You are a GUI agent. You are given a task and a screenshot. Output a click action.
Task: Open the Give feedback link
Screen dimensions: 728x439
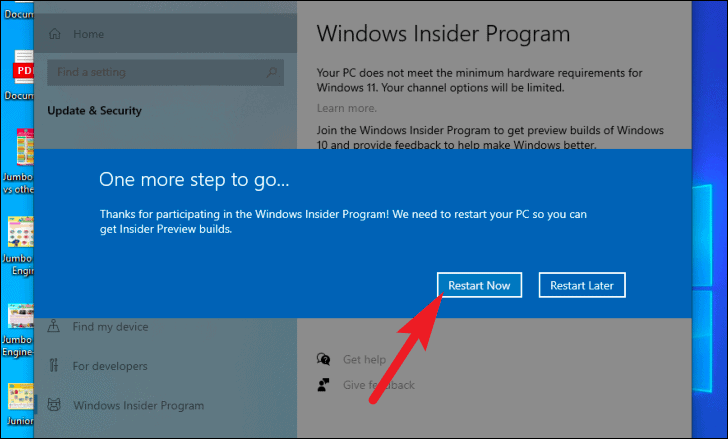click(x=379, y=385)
